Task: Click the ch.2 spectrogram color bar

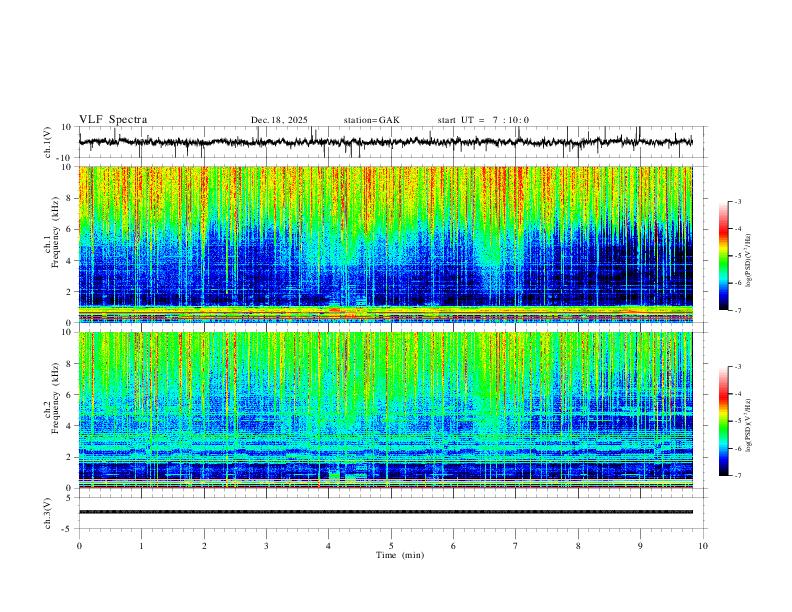Action: (723, 421)
